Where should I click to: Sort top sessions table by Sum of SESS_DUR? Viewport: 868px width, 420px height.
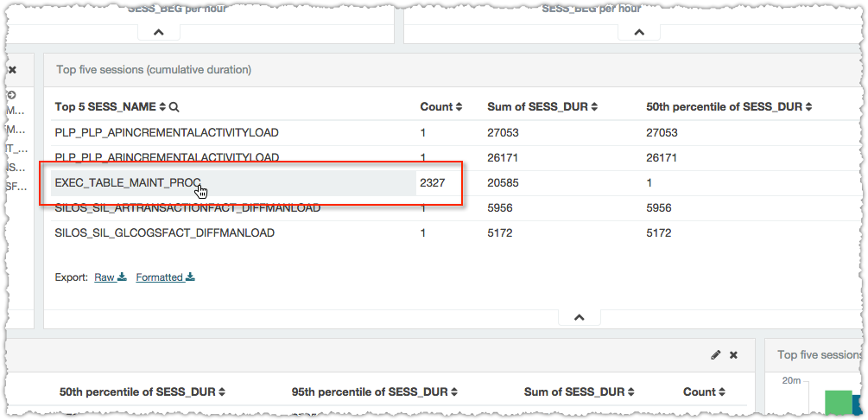click(x=595, y=107)
